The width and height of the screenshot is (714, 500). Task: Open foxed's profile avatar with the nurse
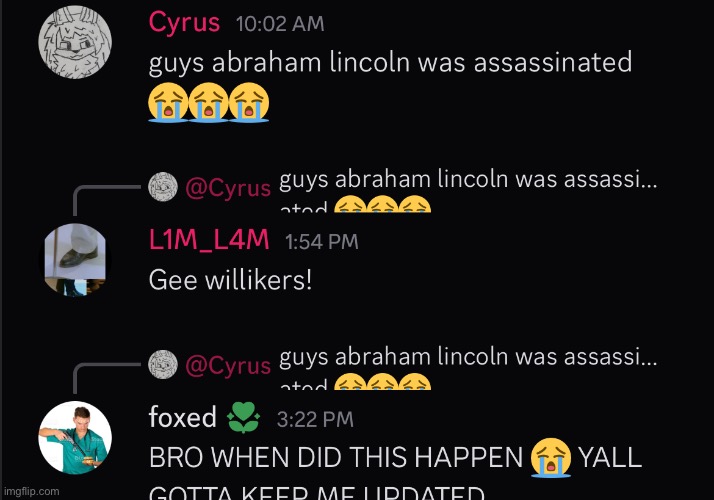pyautogui.click(x=75, y=438)
